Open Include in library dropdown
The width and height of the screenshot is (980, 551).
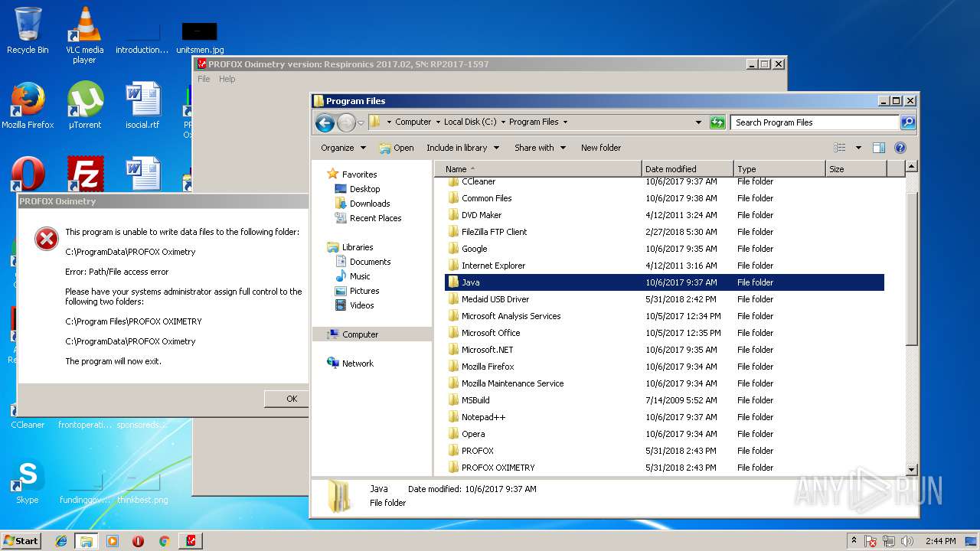462,148
